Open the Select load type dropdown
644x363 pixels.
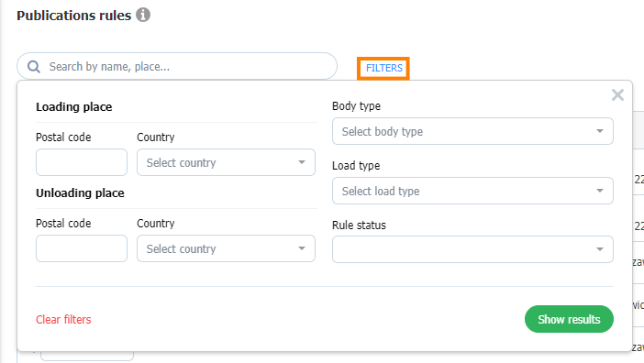pyautogui.click(x=472, y=191)
